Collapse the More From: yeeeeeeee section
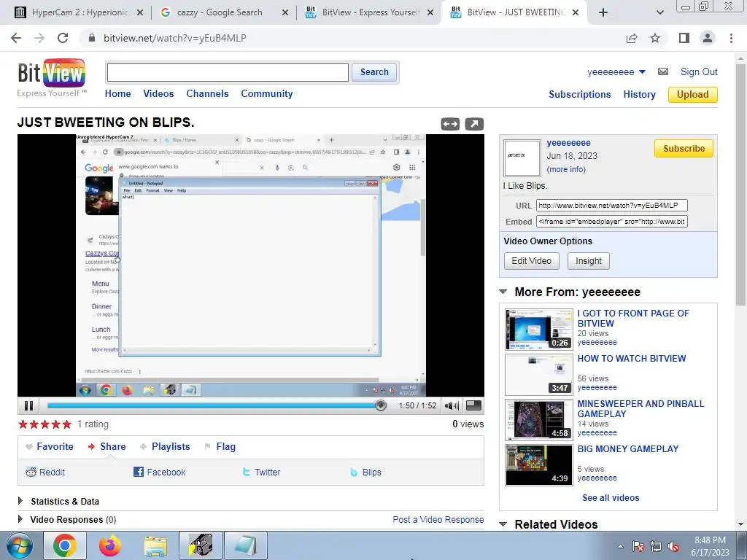This screenshot has height=560, width=747. point(503,292)
